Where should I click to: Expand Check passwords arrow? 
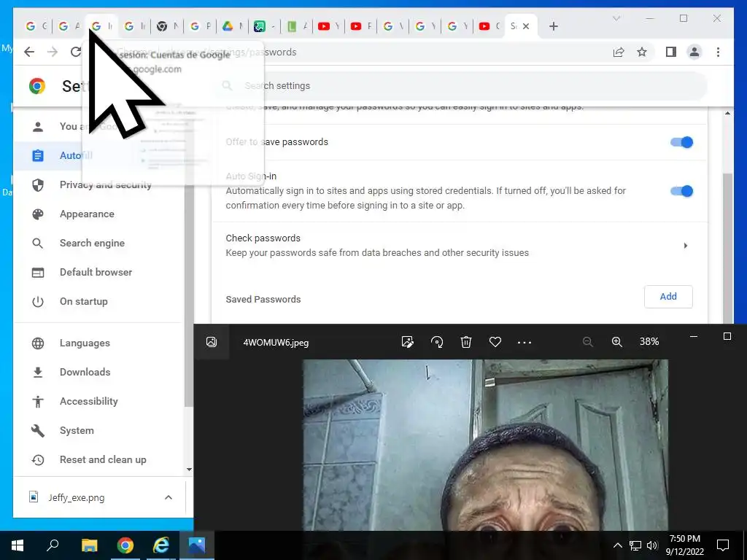coord(686,246)
